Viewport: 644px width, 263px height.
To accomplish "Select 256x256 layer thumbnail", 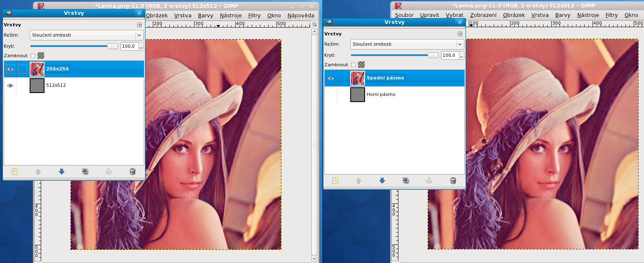I will 37,69.
